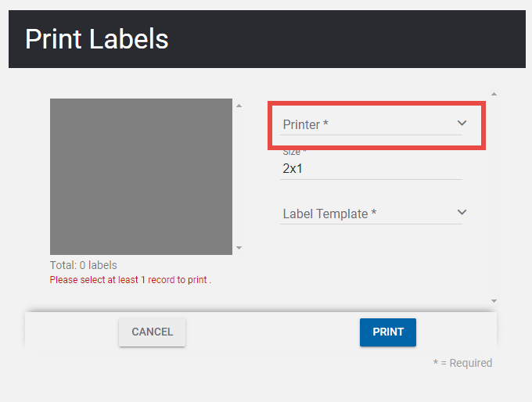532x402 pixels.
Task: Click the label preview scroll-up arrow
Action: 239,106
